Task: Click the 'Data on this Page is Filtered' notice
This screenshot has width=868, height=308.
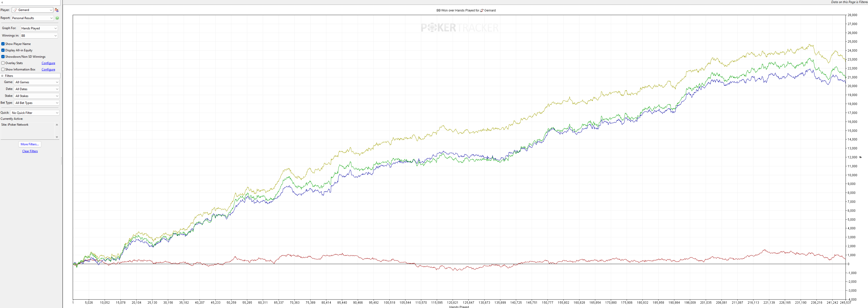Action: pos(849,2)
